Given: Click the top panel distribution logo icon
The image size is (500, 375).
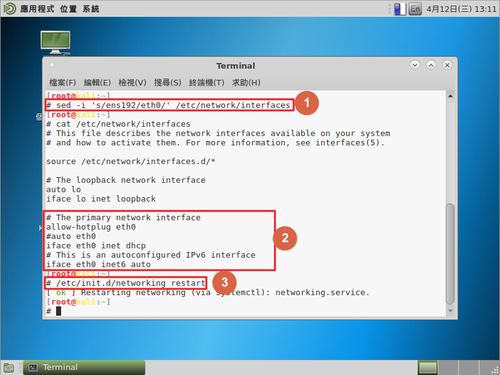Looking at the screenshot, I should tap(10, 9).
